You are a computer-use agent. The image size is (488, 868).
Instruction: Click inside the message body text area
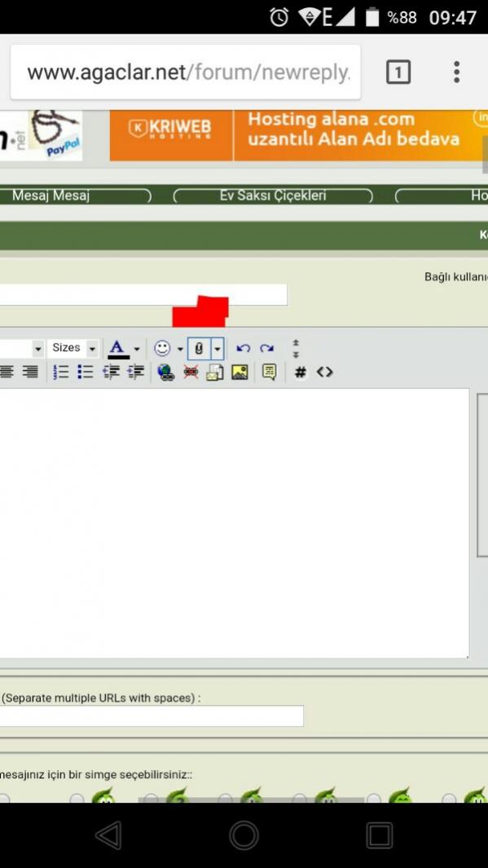[x=234, y=523]
